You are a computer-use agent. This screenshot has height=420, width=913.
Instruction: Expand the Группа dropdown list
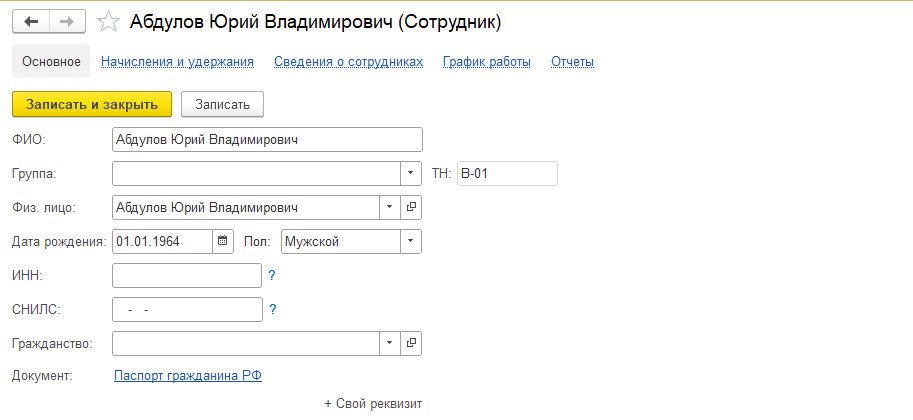(x=411, y=174)
